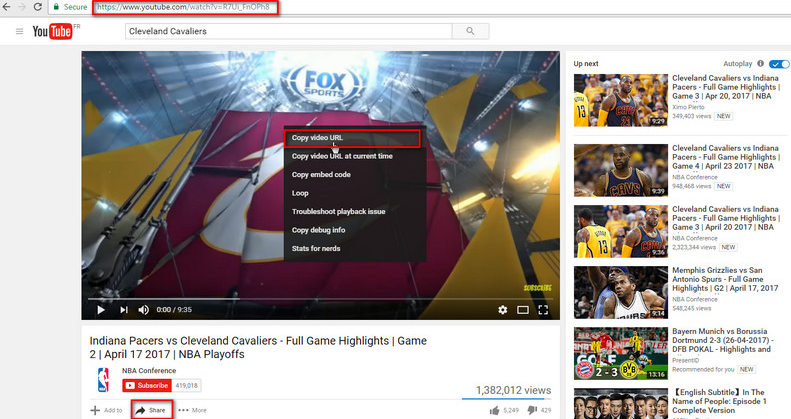Go to the YouTube home logo
The width and height of the screenshot is (791, 419).
pos(52,31)
